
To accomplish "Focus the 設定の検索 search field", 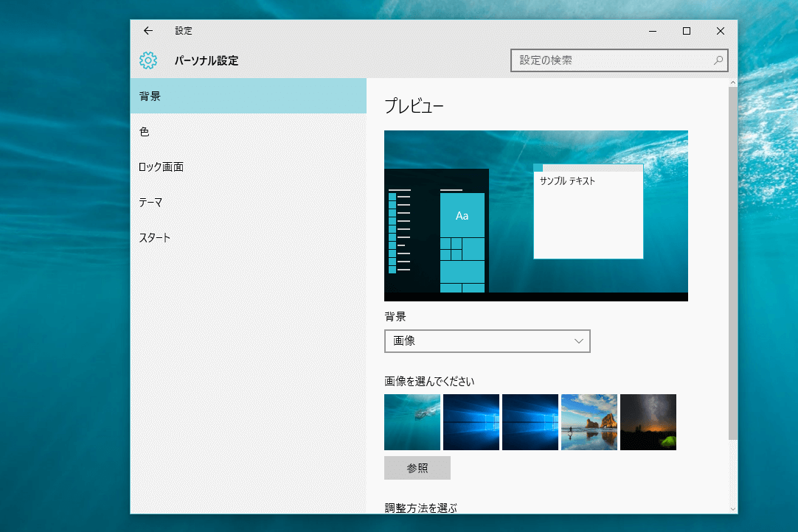I will 620,60.
